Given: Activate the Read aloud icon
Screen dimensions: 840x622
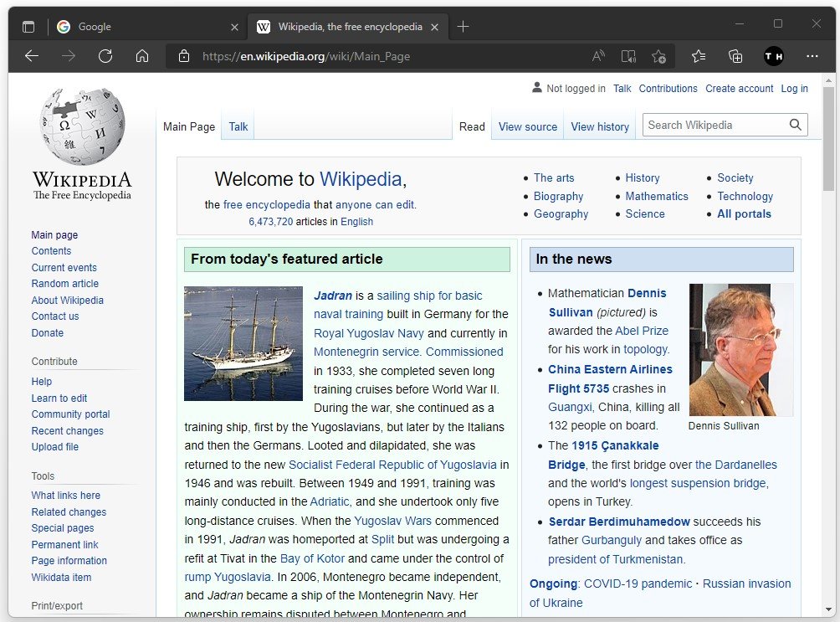Looking at the screenshot, I should click(598, 56).
